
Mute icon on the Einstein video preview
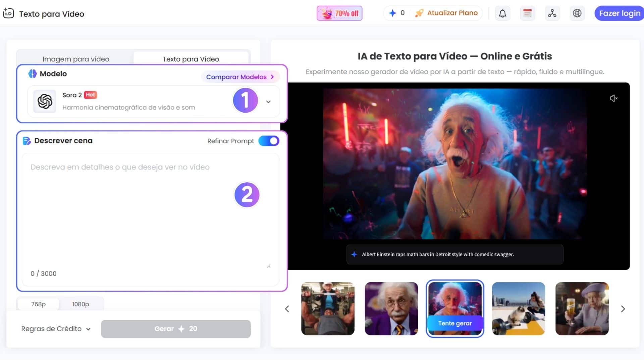(614, 98)
